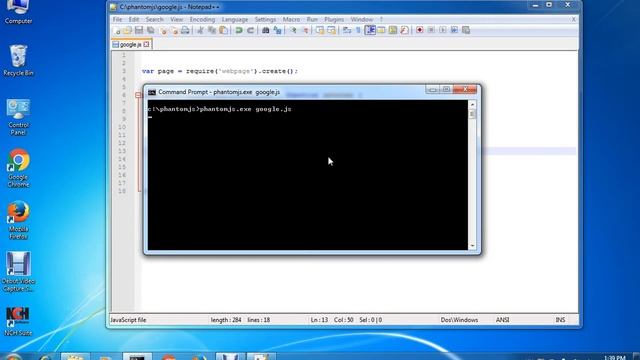Toggle word wrap in the toolbar

347,30
